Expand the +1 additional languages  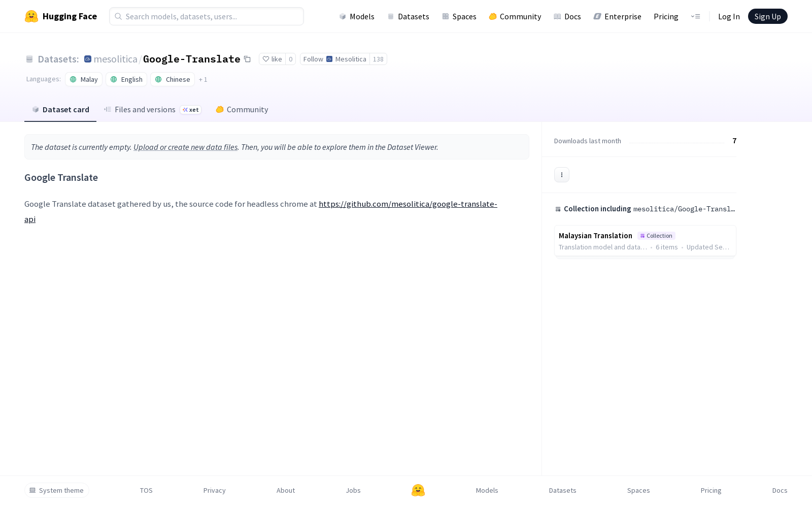pos(203,80)
